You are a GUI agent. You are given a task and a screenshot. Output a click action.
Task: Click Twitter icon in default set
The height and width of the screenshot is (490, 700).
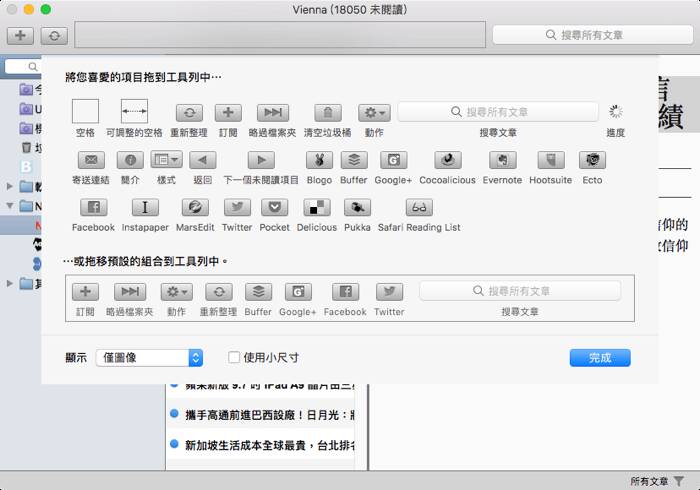[389, 292]
